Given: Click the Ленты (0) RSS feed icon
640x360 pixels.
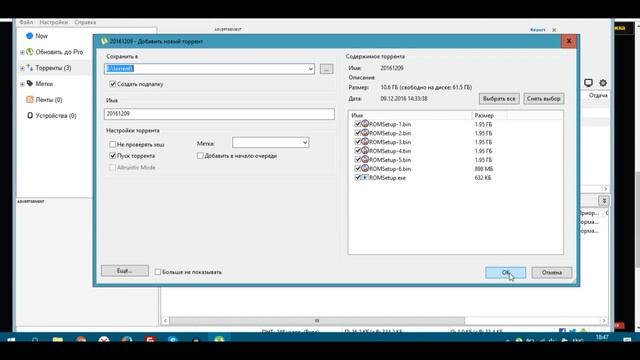Looking at the screenshot, I should (x=29, y=99).
